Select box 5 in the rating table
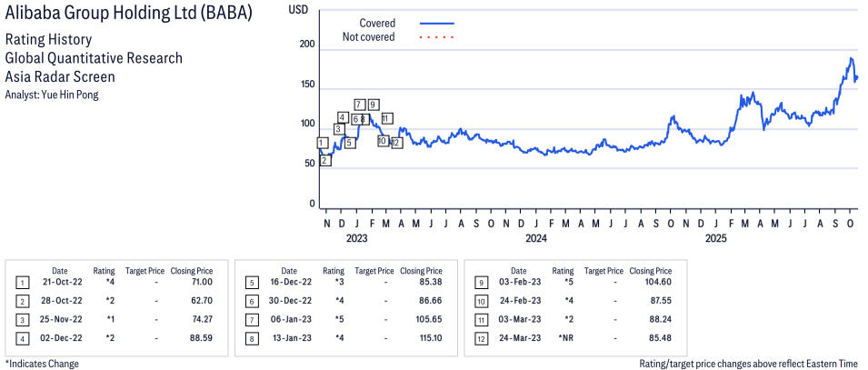Viewport: 868px width, 370px height. tap(251, 283)
